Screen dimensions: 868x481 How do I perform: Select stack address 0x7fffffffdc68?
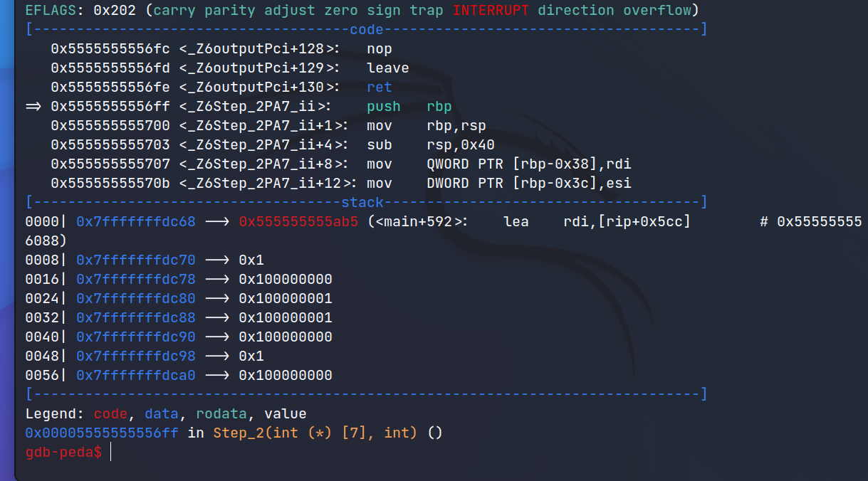point(136,222)
